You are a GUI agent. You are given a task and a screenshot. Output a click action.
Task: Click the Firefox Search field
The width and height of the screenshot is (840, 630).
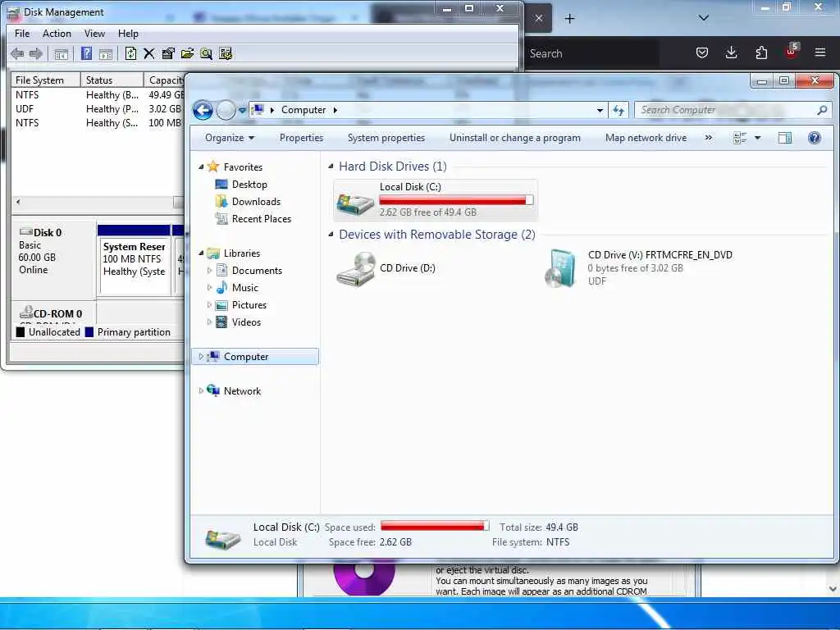point(591,53)
